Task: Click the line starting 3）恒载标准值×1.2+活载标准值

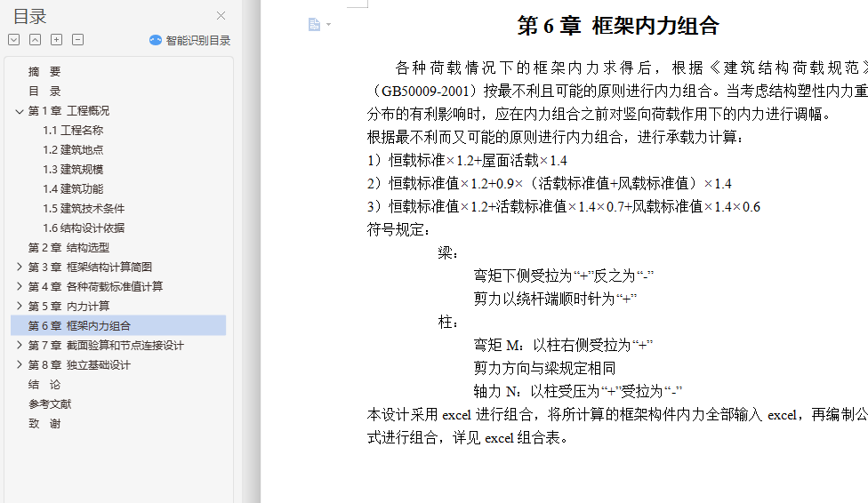Action: point(564,206)
